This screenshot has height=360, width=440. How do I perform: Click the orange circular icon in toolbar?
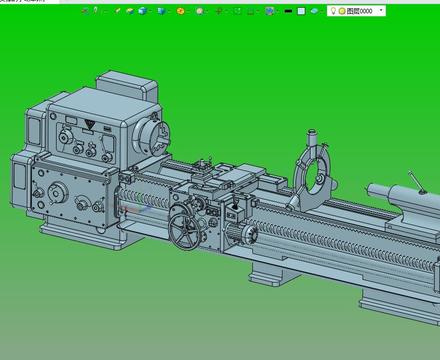(x=180, y=11)
